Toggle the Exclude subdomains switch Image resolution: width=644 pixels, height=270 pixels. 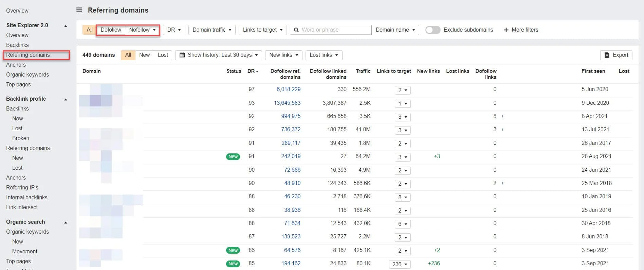coord(433,30)
